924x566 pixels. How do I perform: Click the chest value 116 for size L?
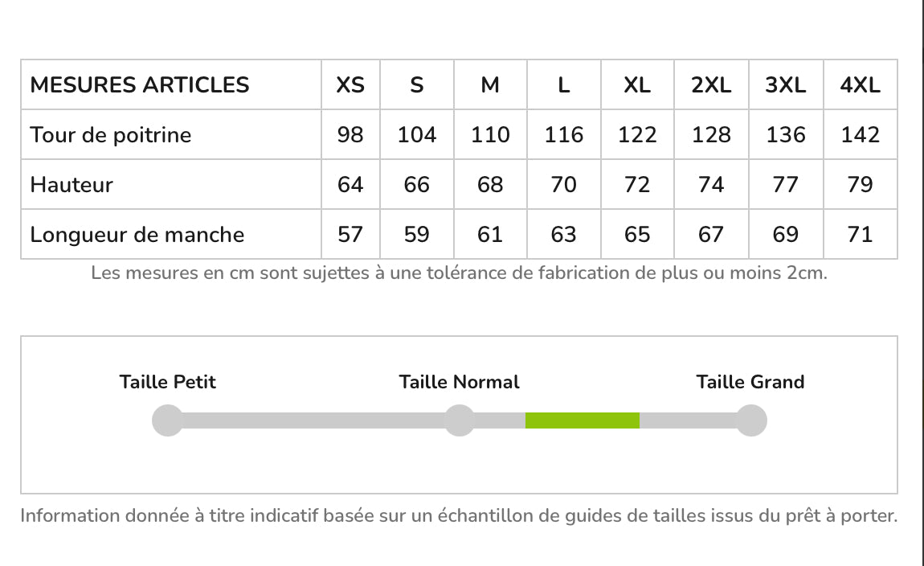pos(564,135)
